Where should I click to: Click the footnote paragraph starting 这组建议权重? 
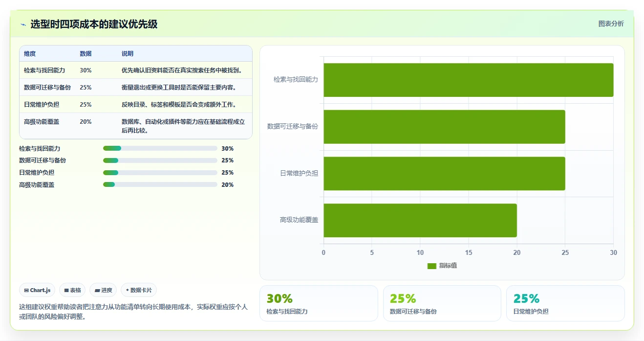[133, 312]
